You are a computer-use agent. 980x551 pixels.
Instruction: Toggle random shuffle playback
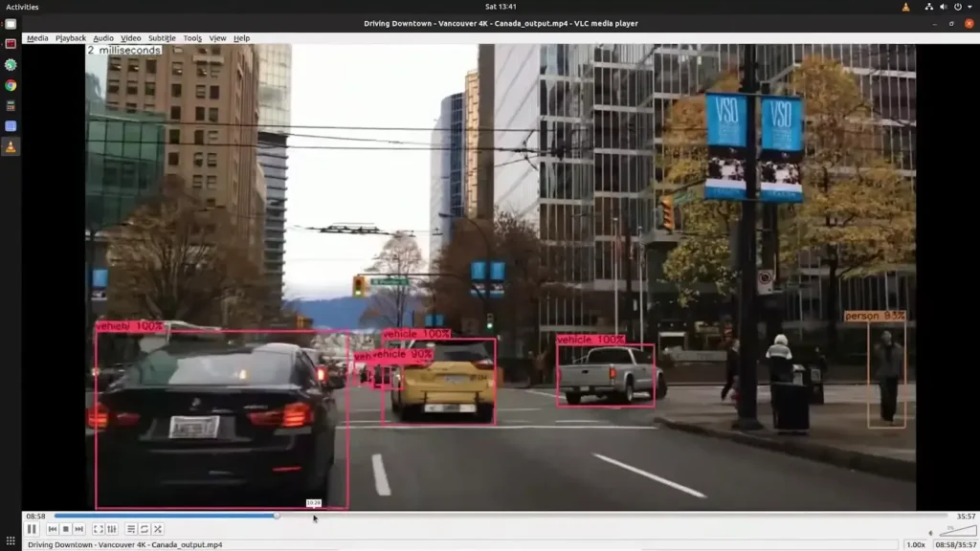point(158,529)
